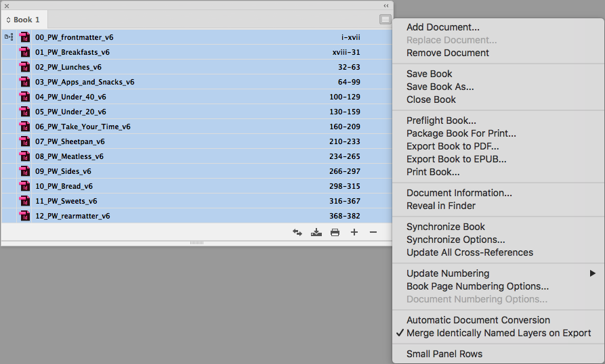Viewport: 605px width, 364px height.
Task: Click the synchronize styles and swatches icon
Action: [297, 232]
